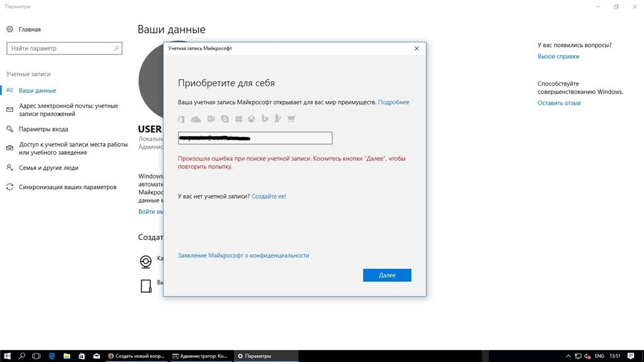Screen dimensions: 644x362
Task: Open File Explorer from taskbar
Action: (67, 356)
